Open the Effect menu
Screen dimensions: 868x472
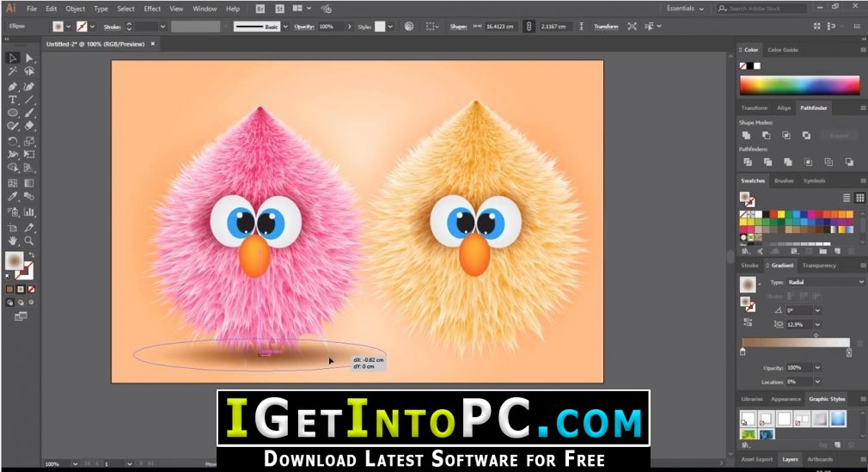(x=152, y=9)
